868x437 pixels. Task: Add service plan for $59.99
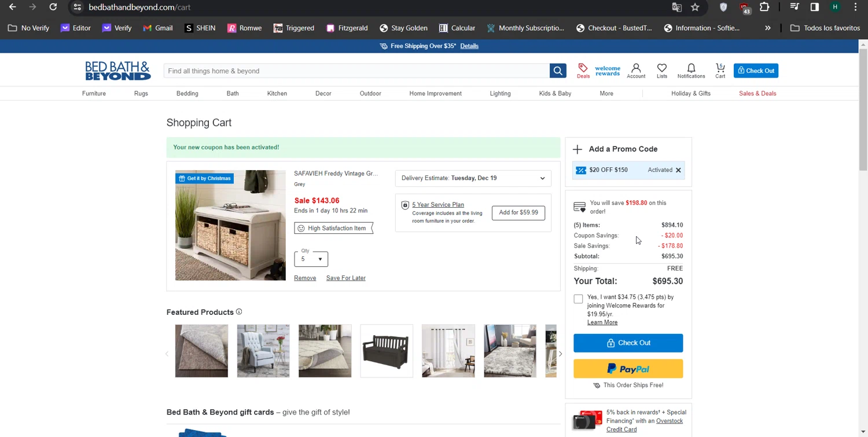518,212
